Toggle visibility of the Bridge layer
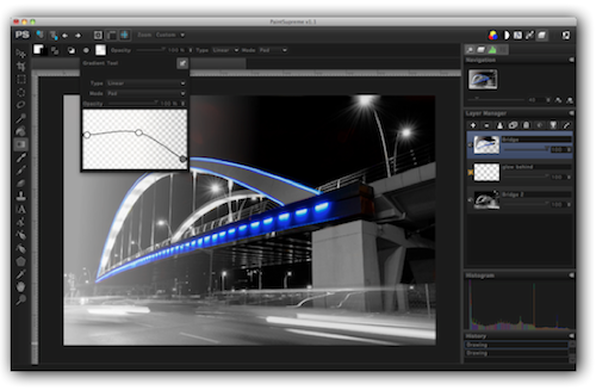Image resolution: width=596 pixels, height=390 pixels. pyautogui.click(x=471, y=145)
